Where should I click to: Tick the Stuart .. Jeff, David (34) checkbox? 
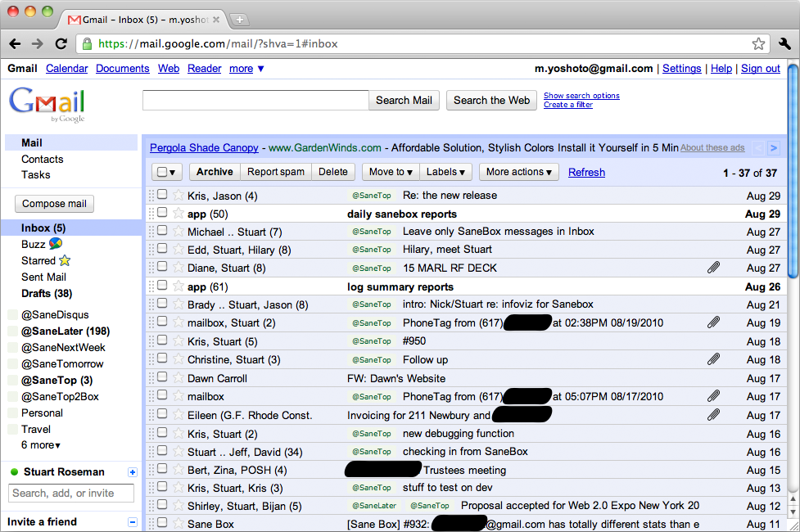[162, 451]
